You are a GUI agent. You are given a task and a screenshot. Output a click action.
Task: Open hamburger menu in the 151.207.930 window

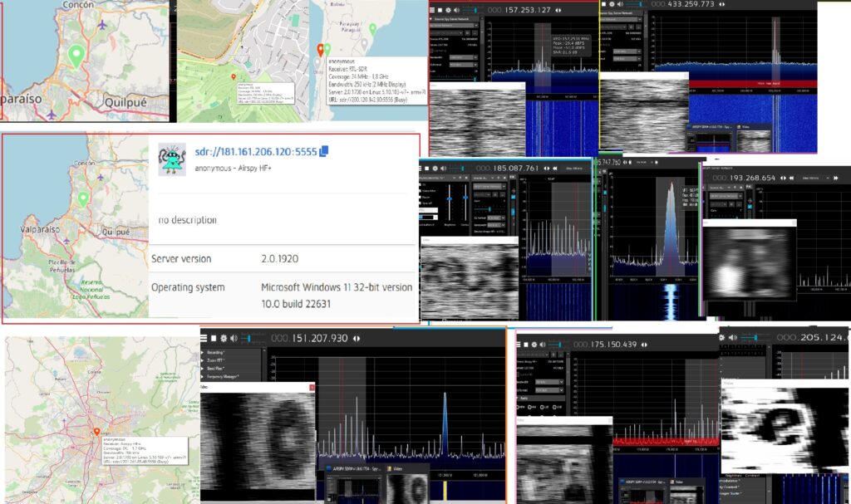pos(204,338)
